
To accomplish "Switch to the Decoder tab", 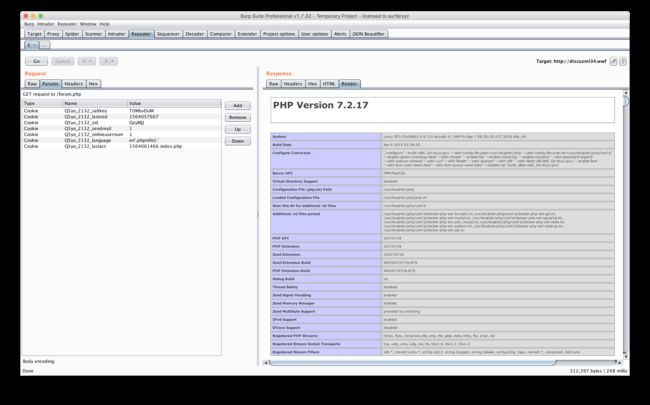I will [x=194, y=34].
